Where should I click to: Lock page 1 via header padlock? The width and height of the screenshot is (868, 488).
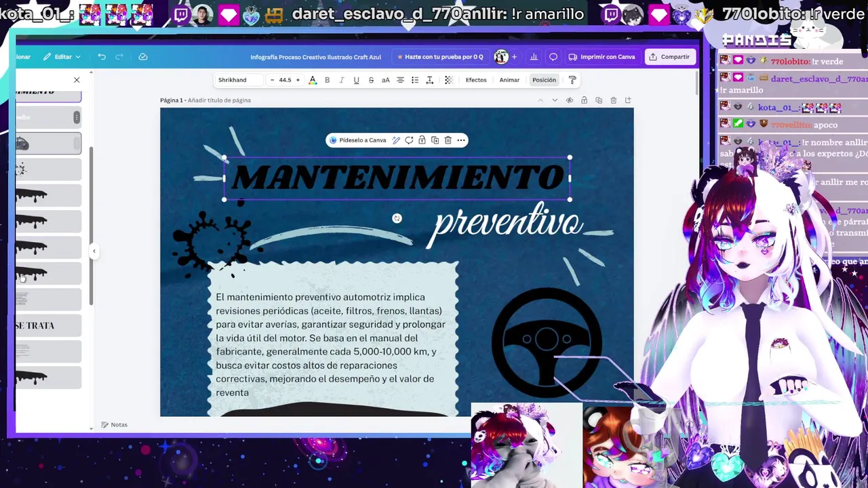point(584,100)
